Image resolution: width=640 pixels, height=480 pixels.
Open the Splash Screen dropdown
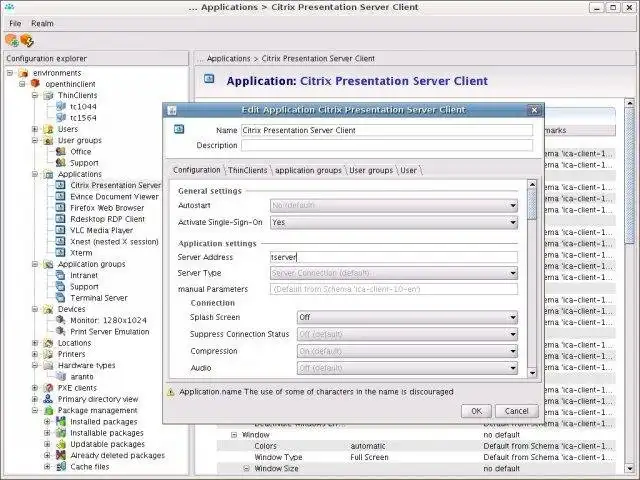pyautogui.click(x=407, y=317)
